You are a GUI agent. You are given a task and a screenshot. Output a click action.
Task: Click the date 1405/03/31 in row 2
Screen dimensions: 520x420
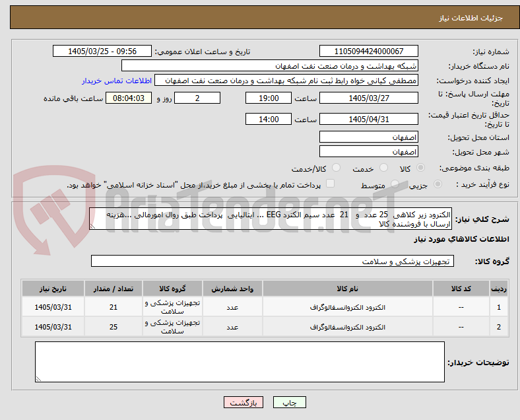[x=53, y=327]
